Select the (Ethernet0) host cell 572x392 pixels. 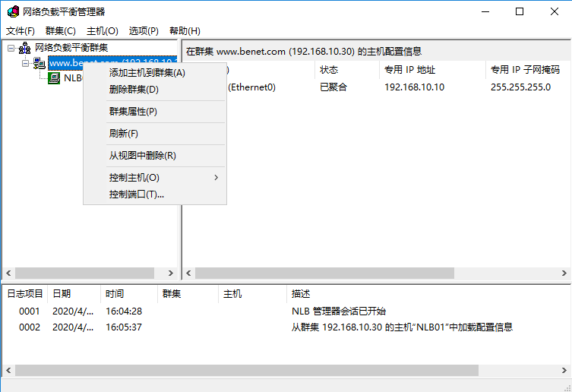[251, 87]
